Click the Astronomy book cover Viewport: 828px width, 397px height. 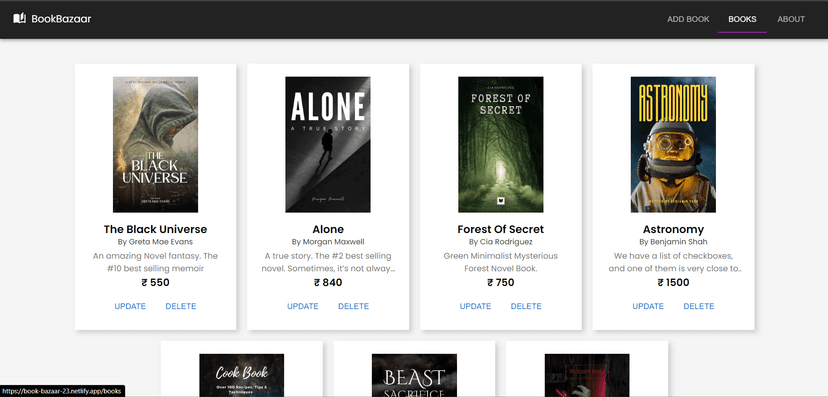(673, 145)
